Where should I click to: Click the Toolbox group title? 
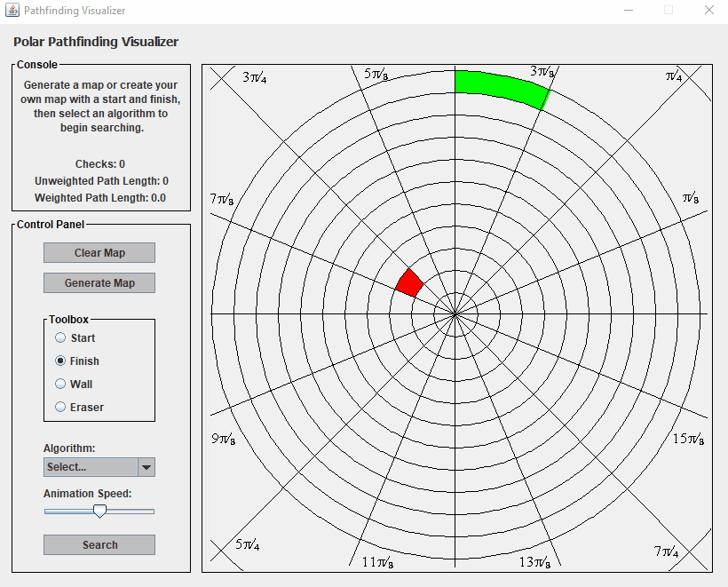click(x=68, y=320)
